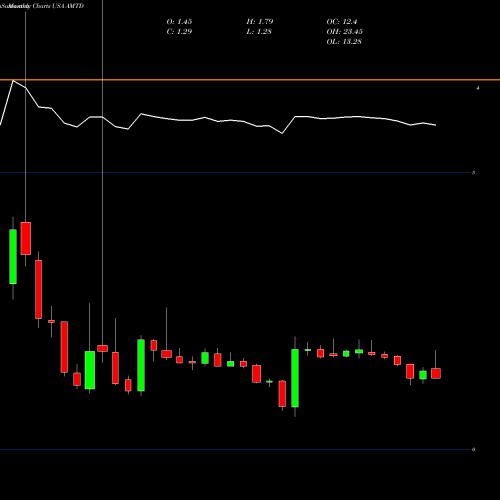Click the orange horizontal level line

250,80
